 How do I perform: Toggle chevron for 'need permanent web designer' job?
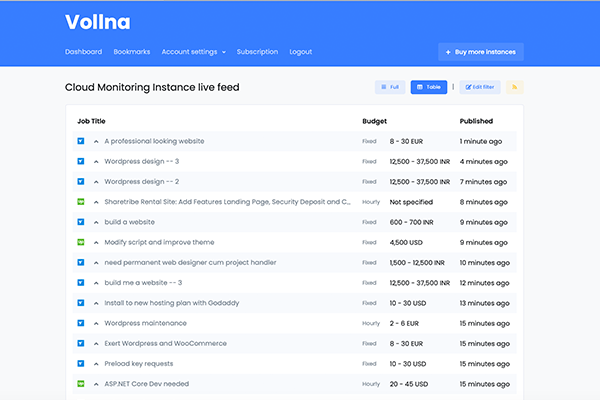[x=96, y=263]
